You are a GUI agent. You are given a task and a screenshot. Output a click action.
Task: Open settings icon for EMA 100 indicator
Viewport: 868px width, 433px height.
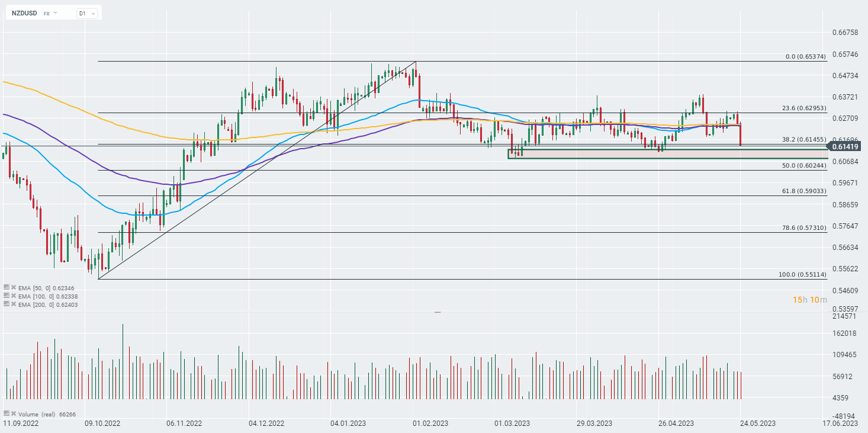tap(7, 296)
